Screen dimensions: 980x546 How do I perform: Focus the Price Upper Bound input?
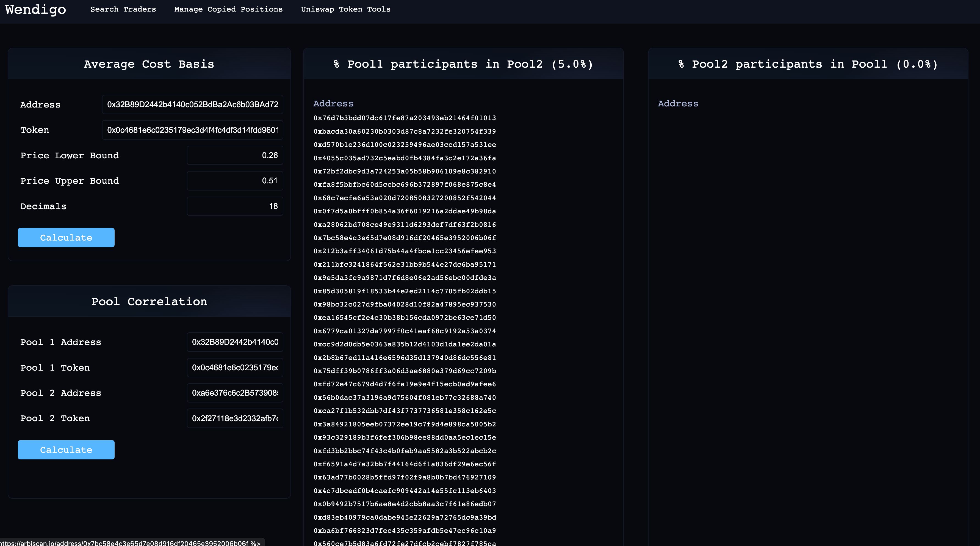[235, 181]
